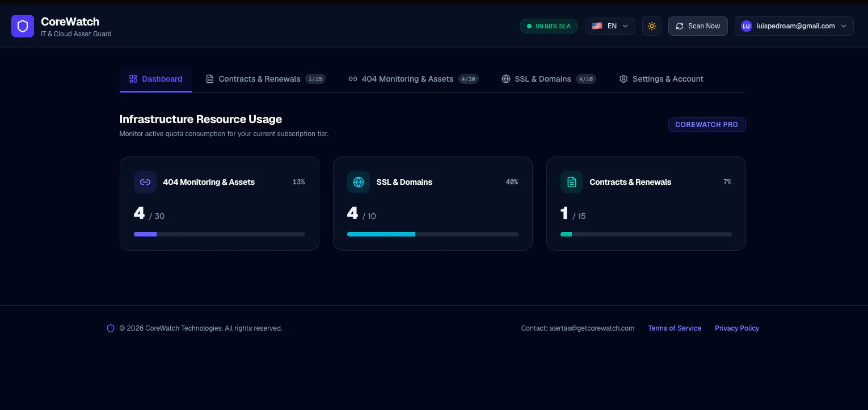
Task: Switch to 404 Monitoring & Assets tab
Action: click(x=413, y=79)
